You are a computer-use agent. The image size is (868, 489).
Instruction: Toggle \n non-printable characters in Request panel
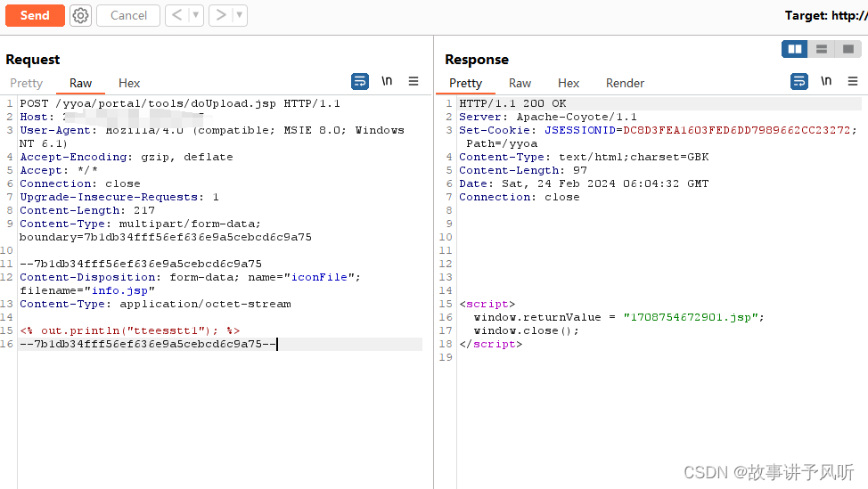tap(387, 81)
